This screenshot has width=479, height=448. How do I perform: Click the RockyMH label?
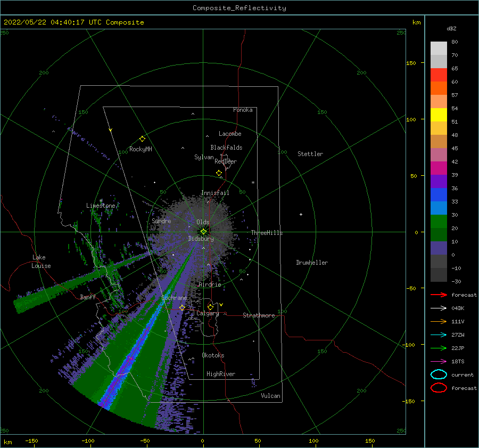[x=141, y=149]
